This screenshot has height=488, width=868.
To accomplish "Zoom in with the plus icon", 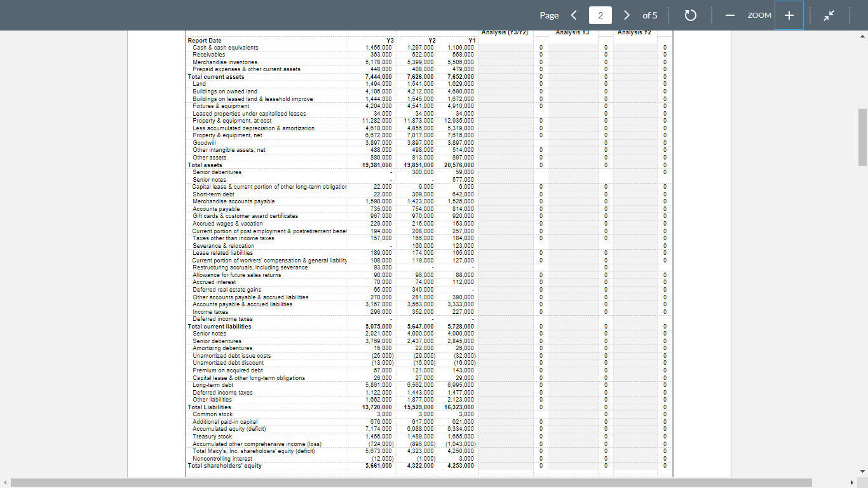I will (789, 15).
